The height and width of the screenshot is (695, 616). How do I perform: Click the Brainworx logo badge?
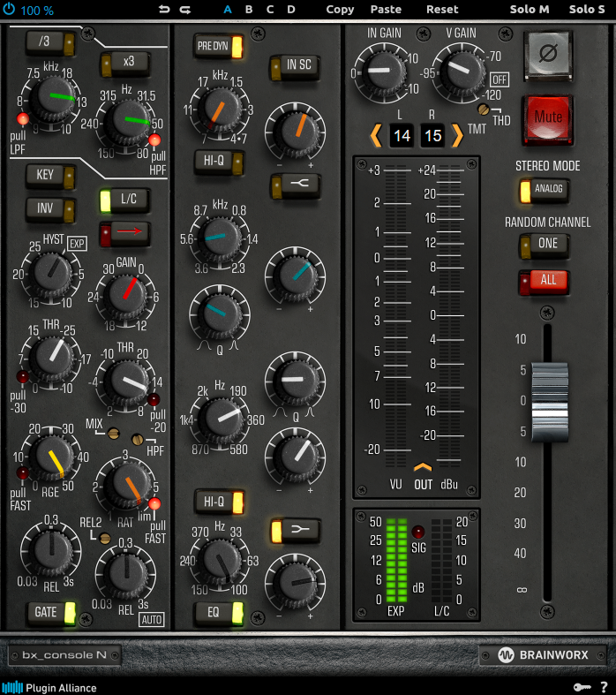(x=543, y=654)
